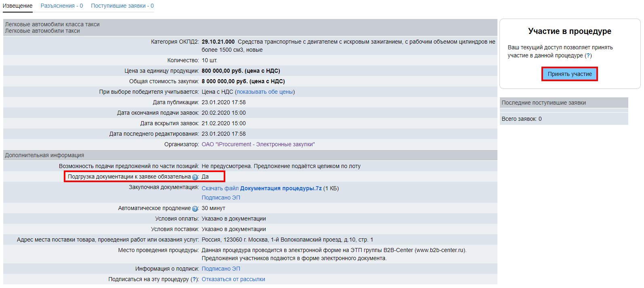Click the Дополнительная информация section header
The height and width of the screenshot is (288, 644).
pyautogui.click(x=45, y=156)
